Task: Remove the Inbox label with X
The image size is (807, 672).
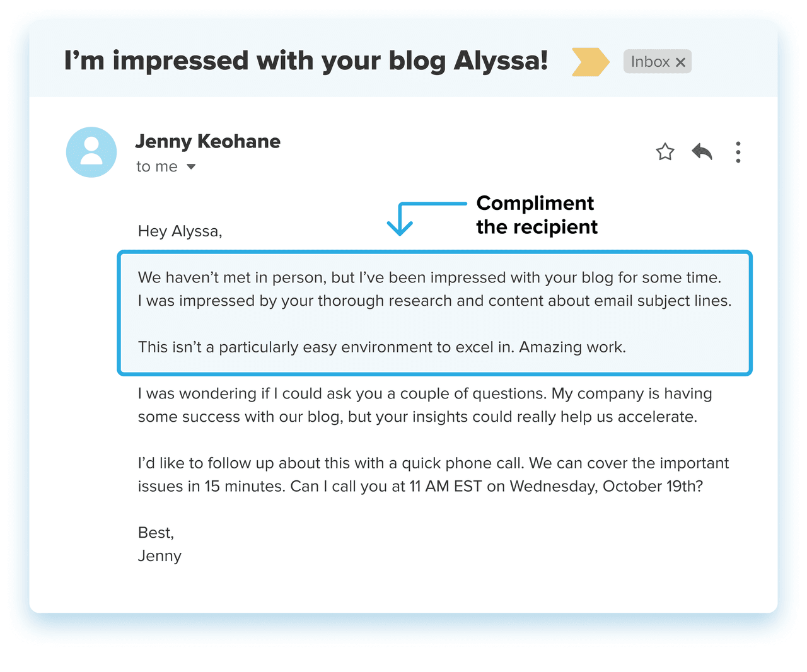Action: tap(680, 62)
